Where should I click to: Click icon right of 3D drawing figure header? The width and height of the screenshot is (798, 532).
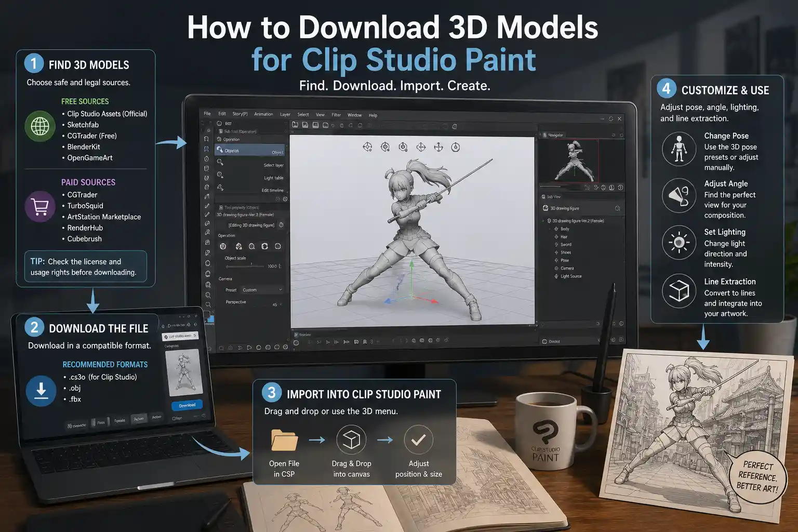[618, 208]
